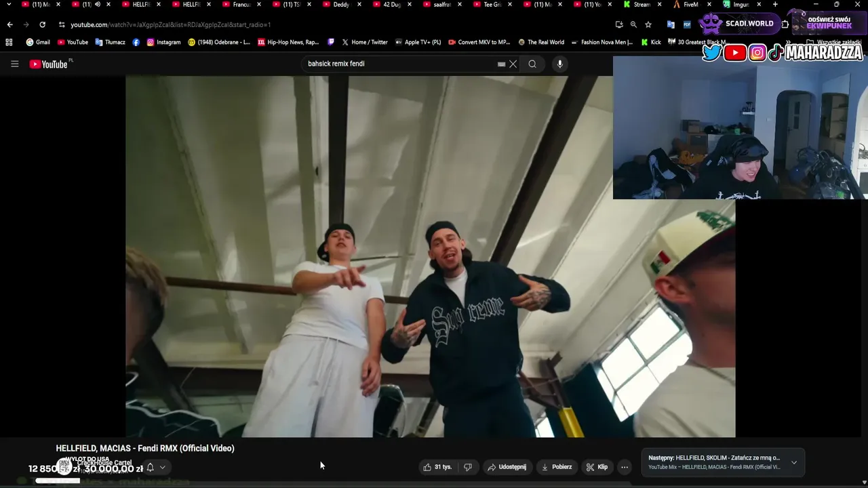Open the apps grid in bookmarks bar
This screenshot has width=868, height=488.
pos(9,42)
